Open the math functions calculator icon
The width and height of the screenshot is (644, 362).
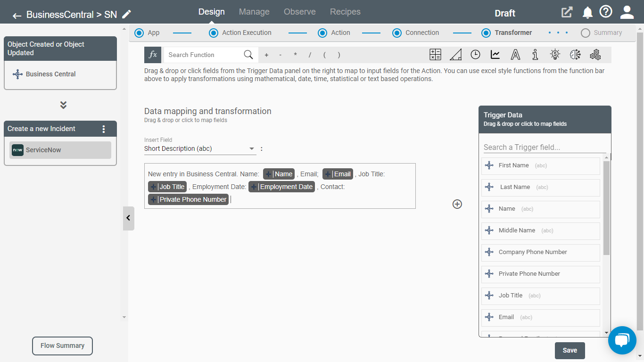[x=435, y=55]
